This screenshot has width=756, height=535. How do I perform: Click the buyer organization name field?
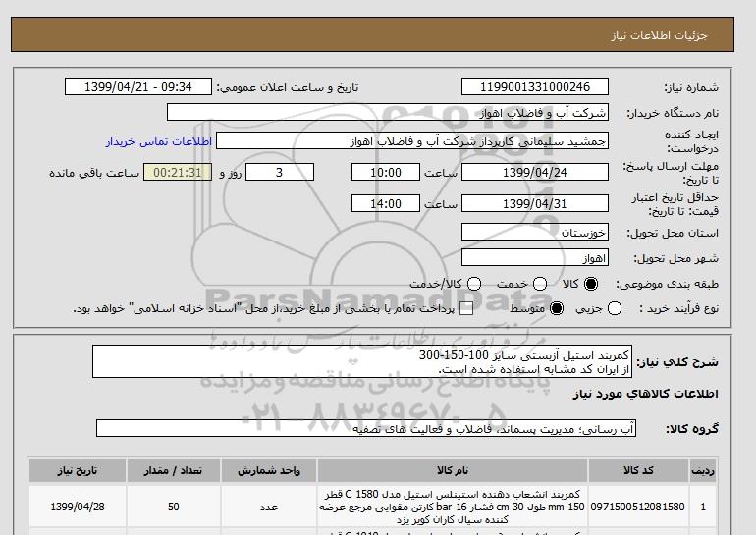pyautogui.click(x=388, y=113)
